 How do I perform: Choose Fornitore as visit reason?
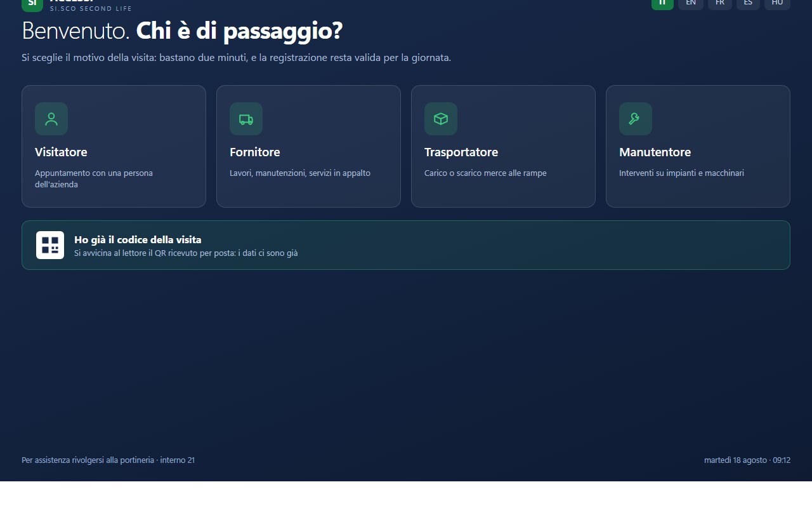pyautogui.click(x=308, y=146)
